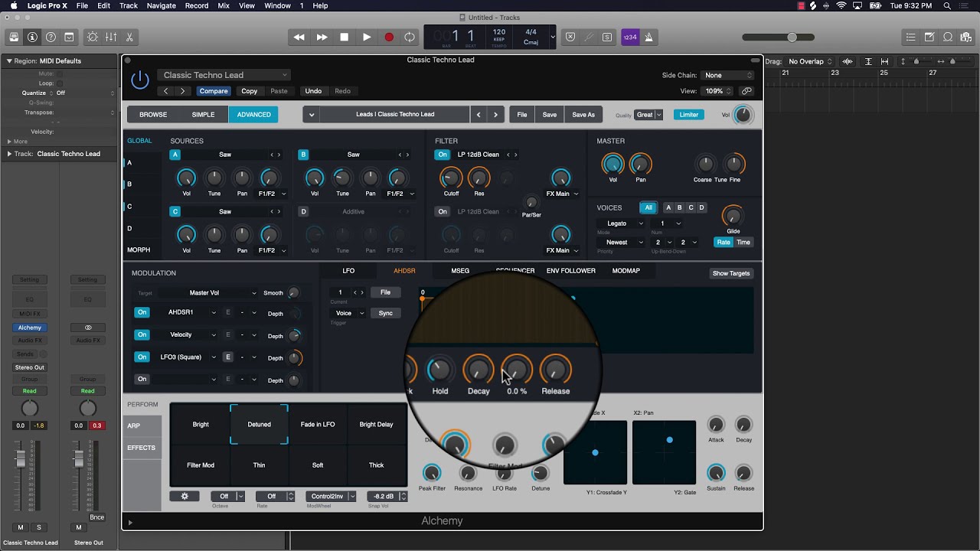This screenshot has height=551, width=980.
Task: Open the Classic Techno Lead preset dropdown
Action: [x=224, y=75]
